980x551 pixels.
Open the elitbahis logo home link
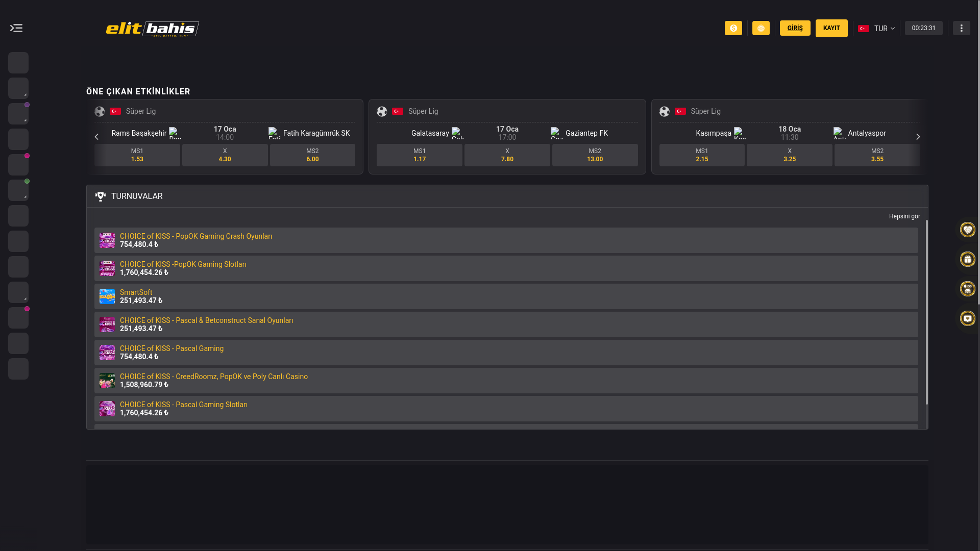coord(152,29)
